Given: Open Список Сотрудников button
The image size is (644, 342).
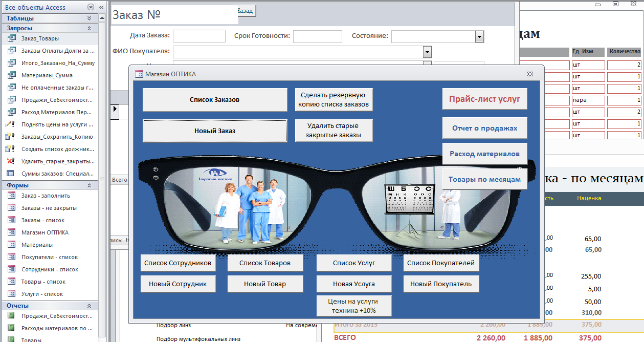Looking at the screenshot, I should [178, 263].
